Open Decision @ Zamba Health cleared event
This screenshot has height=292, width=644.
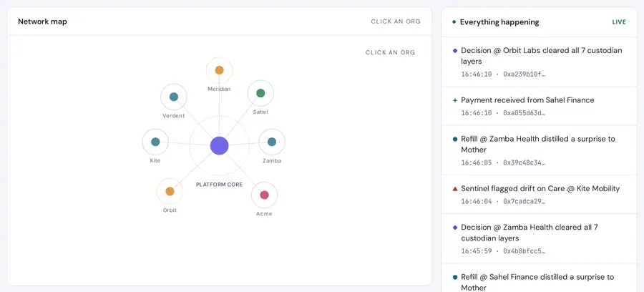coord(540,238)
